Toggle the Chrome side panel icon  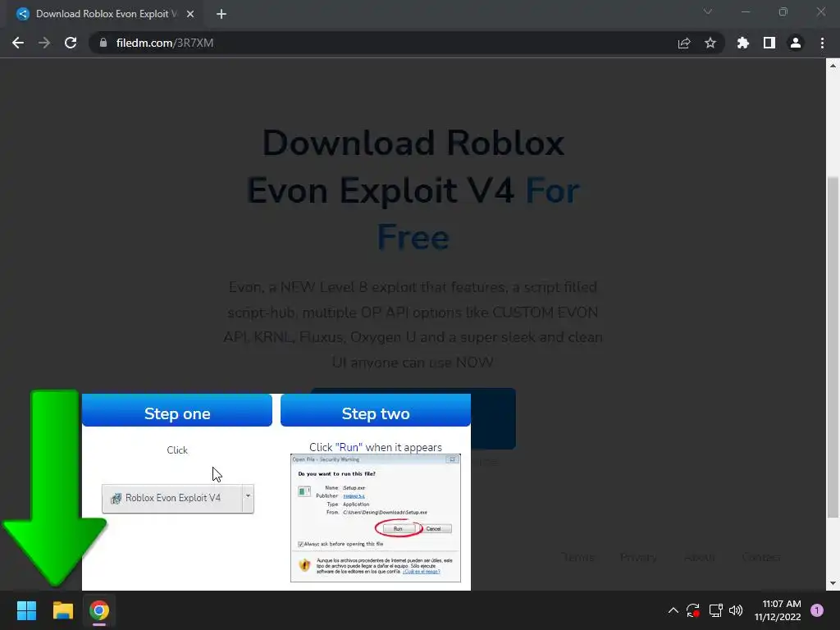[769, 43]
